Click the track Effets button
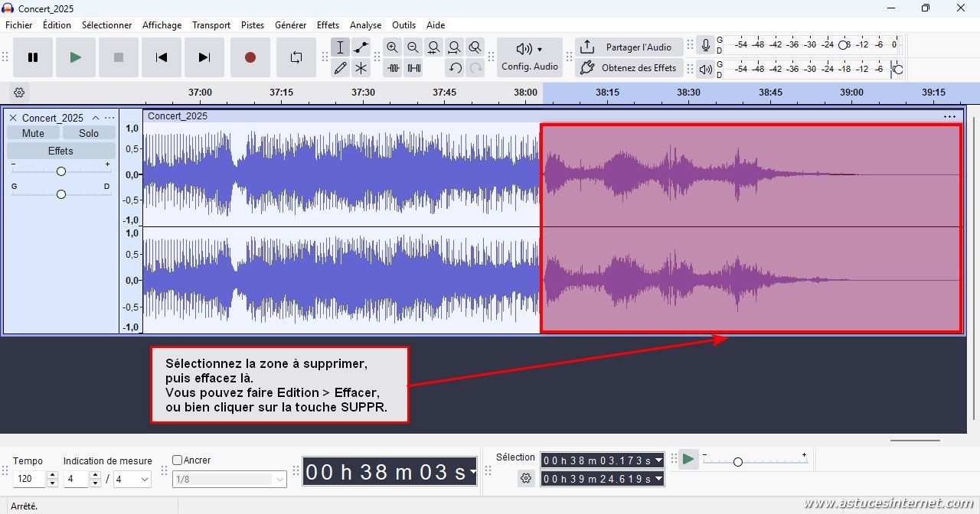Viewport: 980px width, 514px height. pos(60,151)
